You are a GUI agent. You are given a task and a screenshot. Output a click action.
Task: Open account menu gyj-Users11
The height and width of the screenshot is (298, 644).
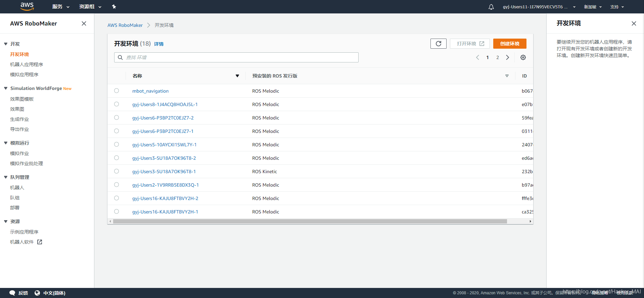pos(539,7)
